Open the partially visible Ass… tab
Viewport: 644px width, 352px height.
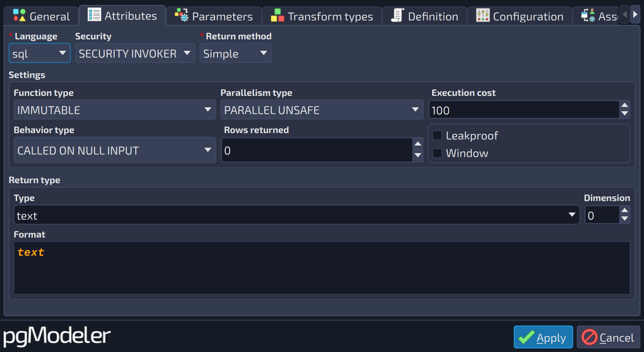[596, 16]
